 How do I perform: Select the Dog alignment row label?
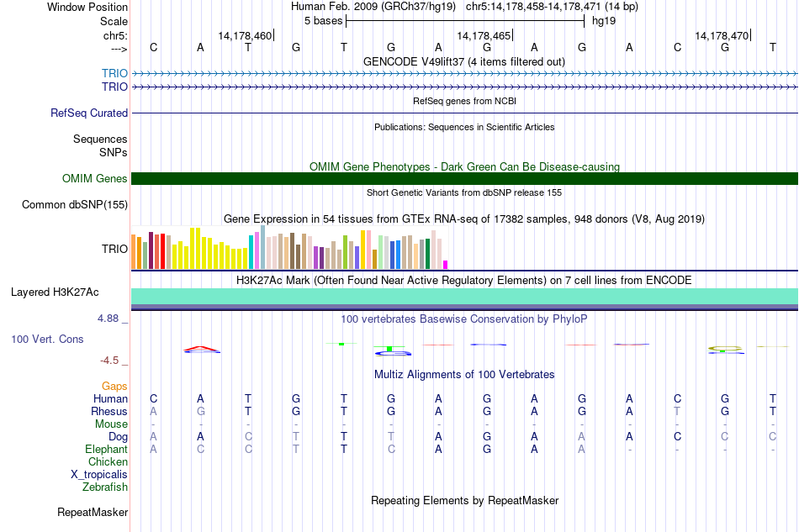119,437
